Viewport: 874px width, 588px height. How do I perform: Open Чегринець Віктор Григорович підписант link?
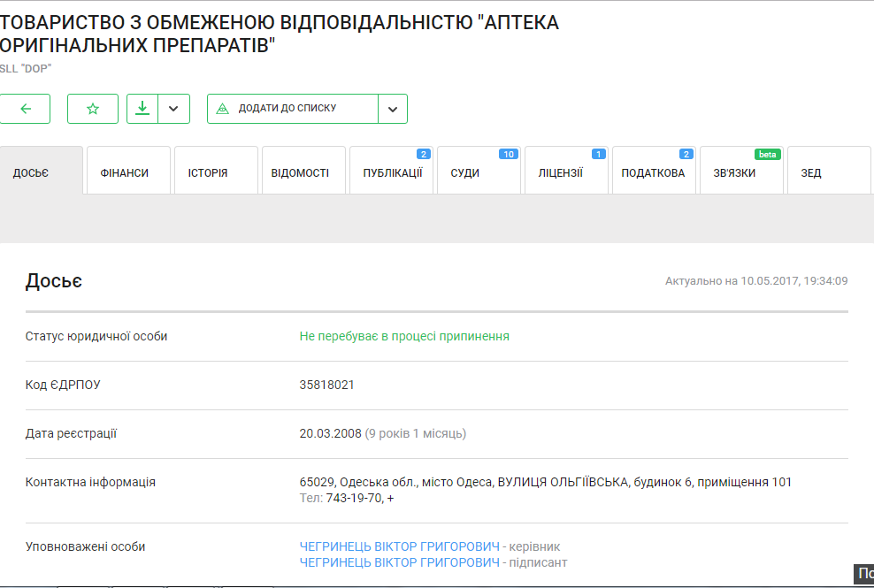click(x=399, y=562)
